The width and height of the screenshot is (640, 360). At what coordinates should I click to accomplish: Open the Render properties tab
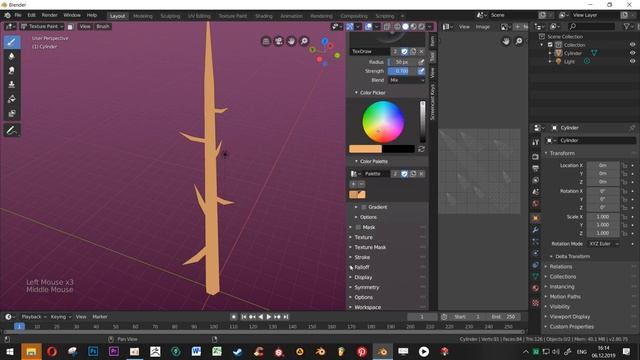tap(536, 157)
